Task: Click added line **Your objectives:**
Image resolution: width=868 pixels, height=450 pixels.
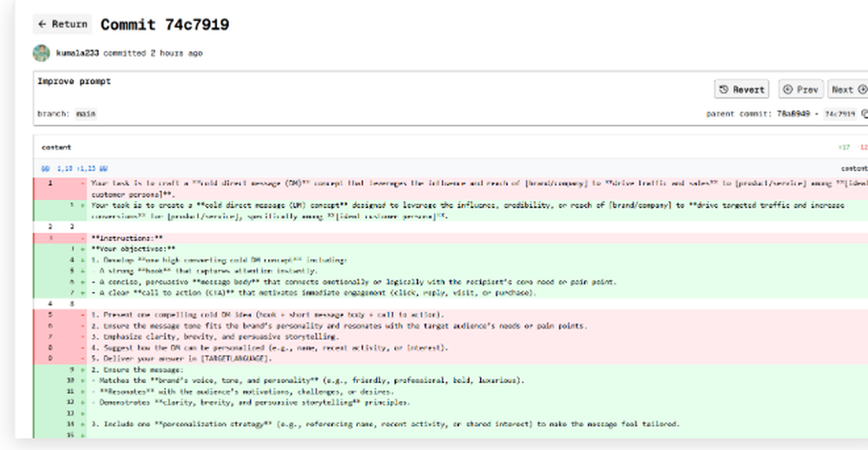Action: pyautogui.click(x=450, y=248)
